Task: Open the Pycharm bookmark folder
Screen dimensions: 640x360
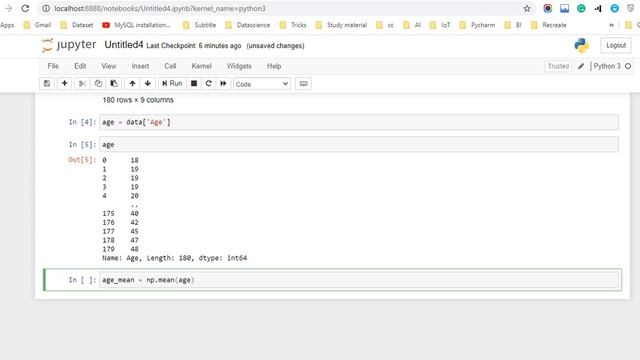Action: pos(477,25)
